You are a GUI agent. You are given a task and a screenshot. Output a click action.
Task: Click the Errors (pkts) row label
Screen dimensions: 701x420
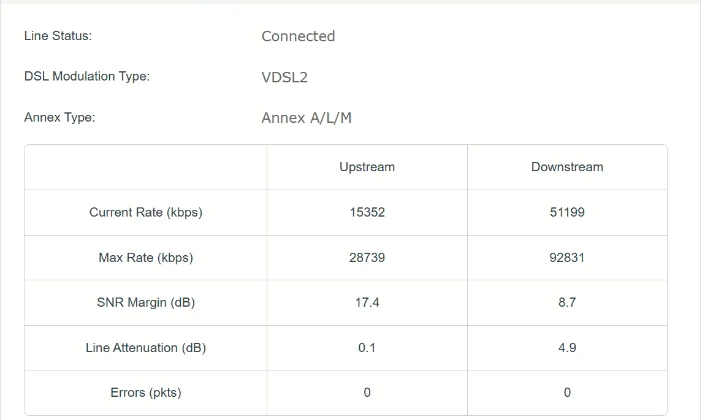tap(146, 393)
